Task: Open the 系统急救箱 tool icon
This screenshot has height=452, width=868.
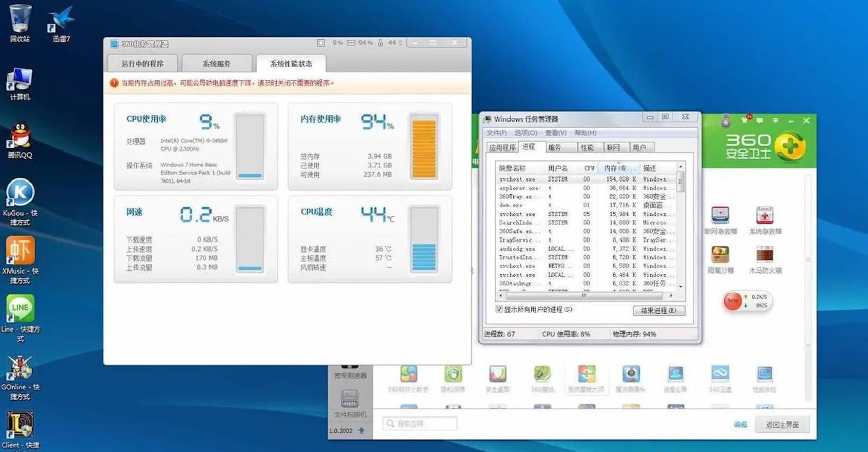Action: pos(764,216)
